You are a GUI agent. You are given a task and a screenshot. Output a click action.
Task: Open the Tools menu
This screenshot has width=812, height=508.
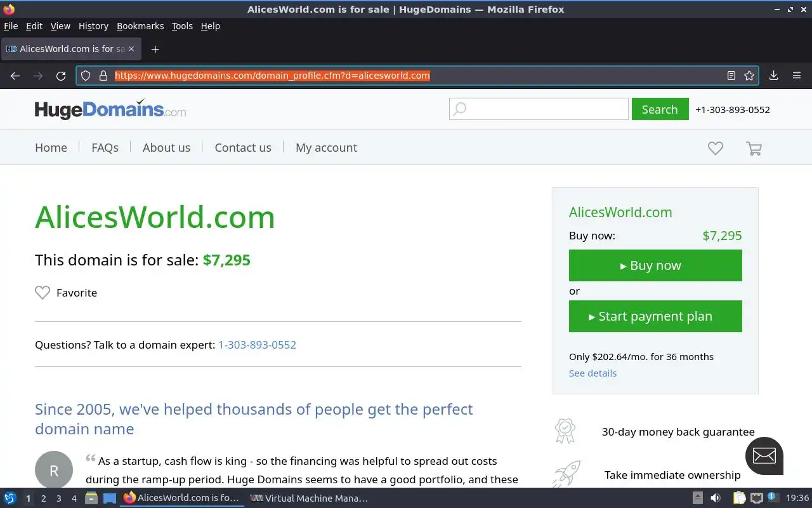tap(182, 26)
